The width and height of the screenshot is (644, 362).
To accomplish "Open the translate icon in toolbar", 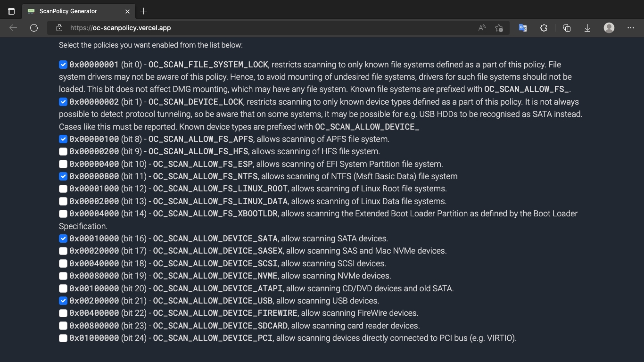I will (x=522, y=28).
